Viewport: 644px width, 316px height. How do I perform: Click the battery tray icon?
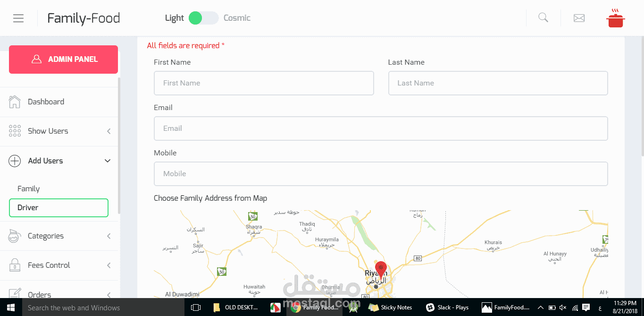[x=552, y=307]
